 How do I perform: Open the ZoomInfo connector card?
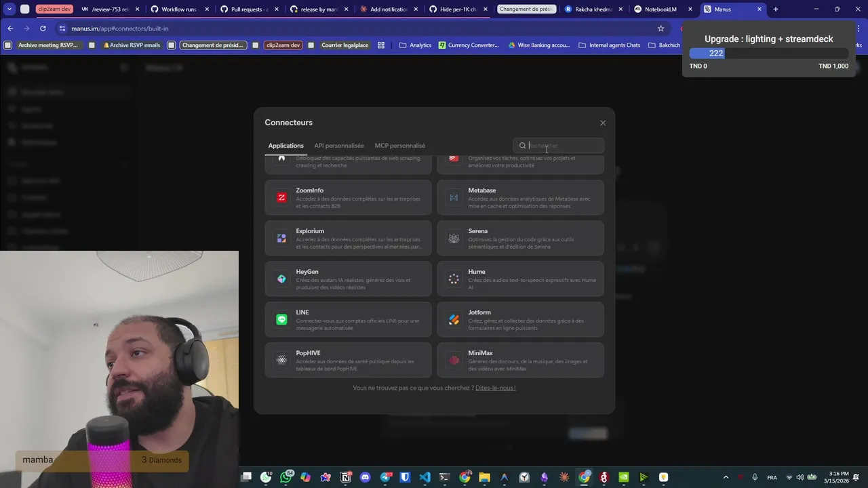[348, 198]
